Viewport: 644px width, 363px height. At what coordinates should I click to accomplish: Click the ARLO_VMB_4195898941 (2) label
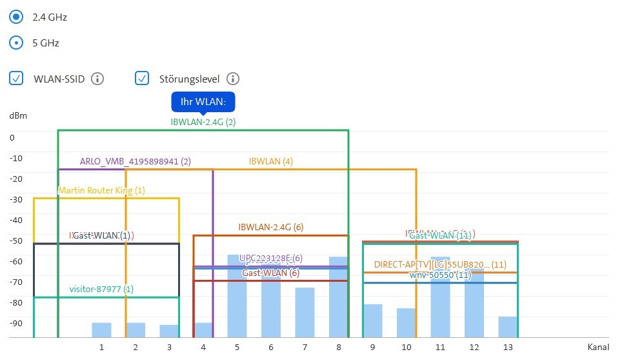(135, 161)
